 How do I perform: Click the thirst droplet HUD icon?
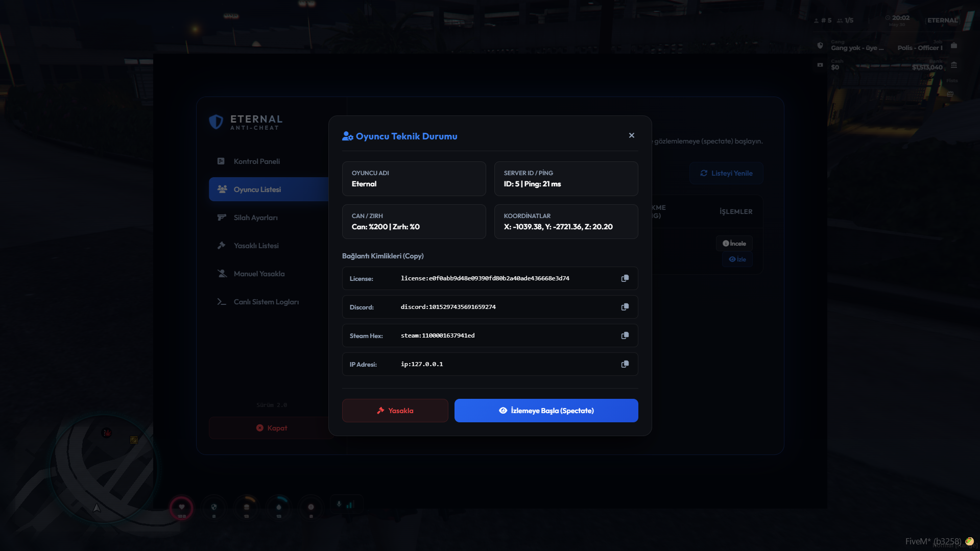tap(279, 507)
